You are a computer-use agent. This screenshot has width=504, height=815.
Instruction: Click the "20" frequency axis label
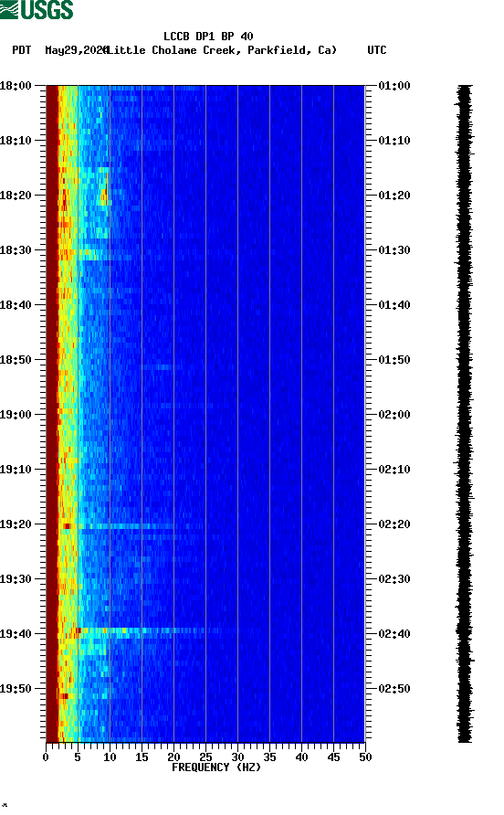173,757
